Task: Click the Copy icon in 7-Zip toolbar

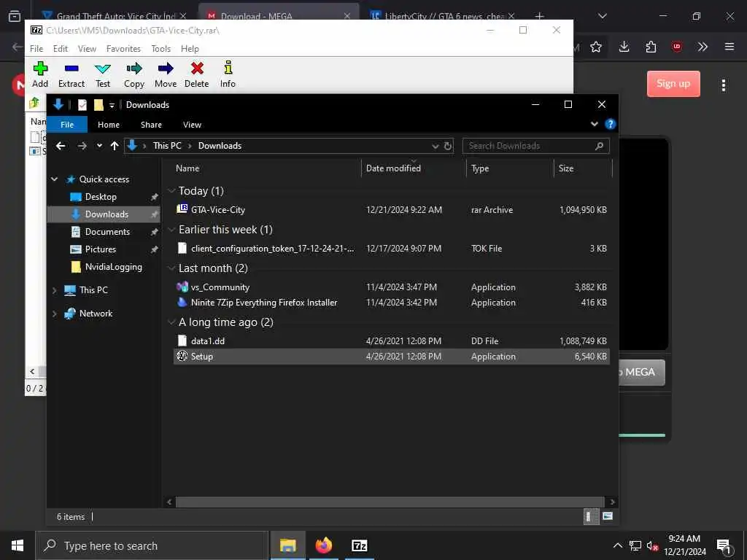Action: [134, 75]
